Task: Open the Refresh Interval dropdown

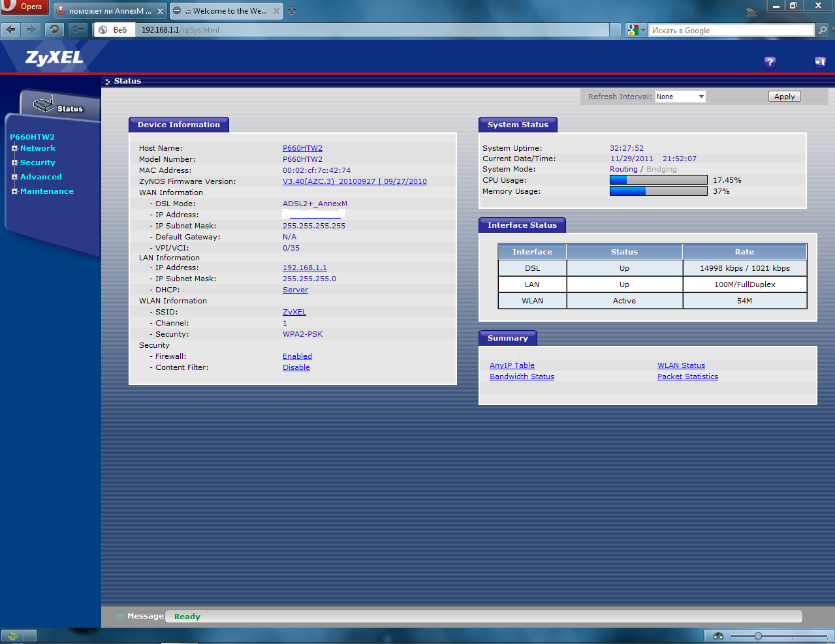Action: pos(680,96)
